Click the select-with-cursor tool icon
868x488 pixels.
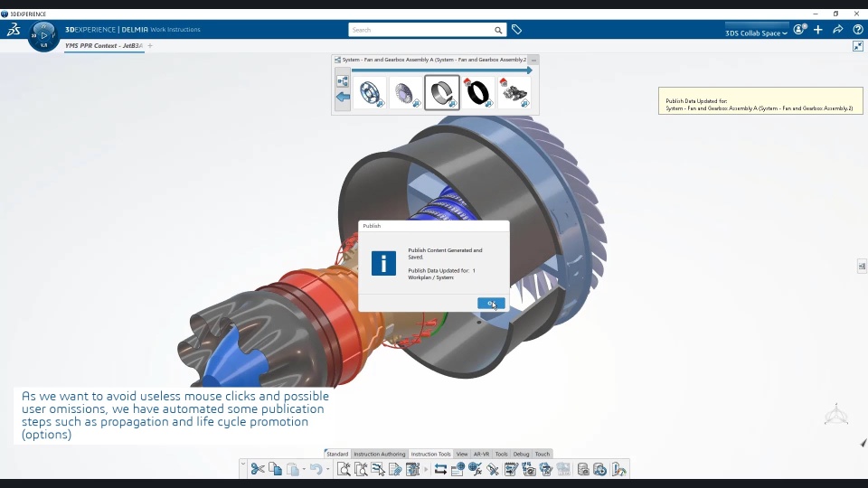click(x=378, y=470)
